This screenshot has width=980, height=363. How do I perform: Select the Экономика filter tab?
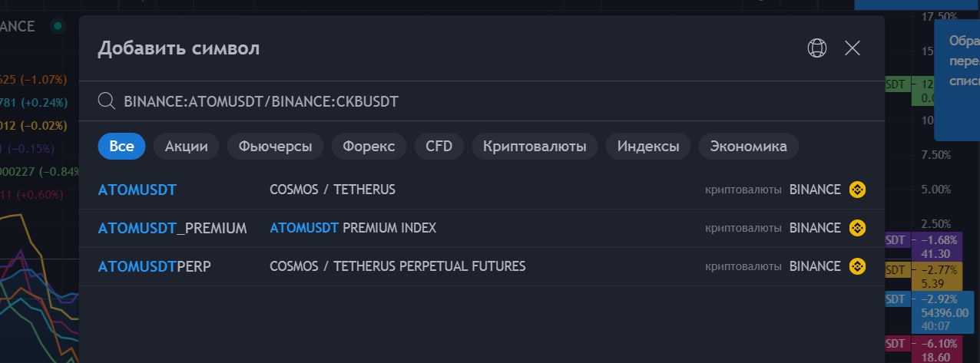749,146
